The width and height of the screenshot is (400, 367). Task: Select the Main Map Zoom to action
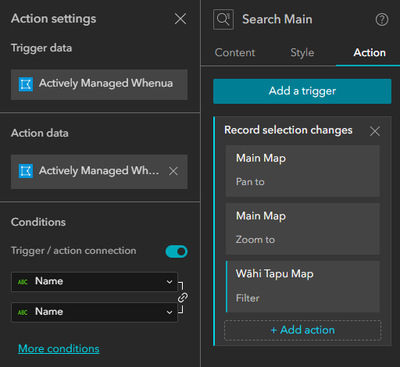pos(303,229)
